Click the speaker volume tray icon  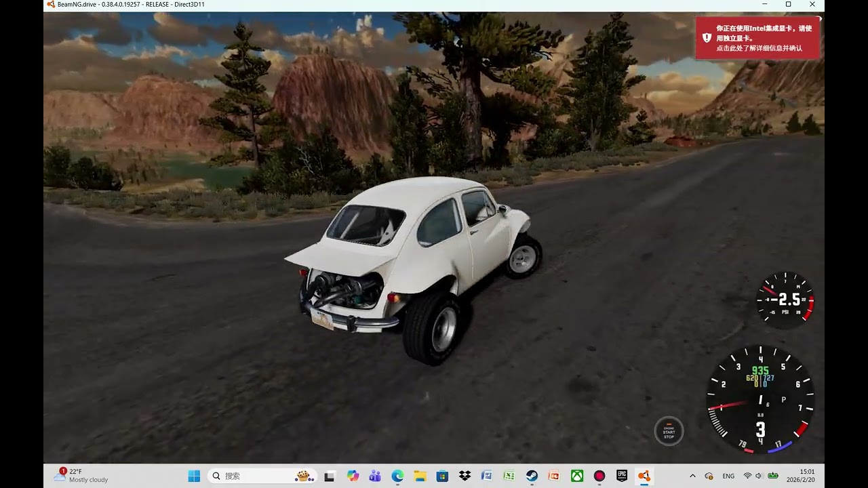pos(759,476)
